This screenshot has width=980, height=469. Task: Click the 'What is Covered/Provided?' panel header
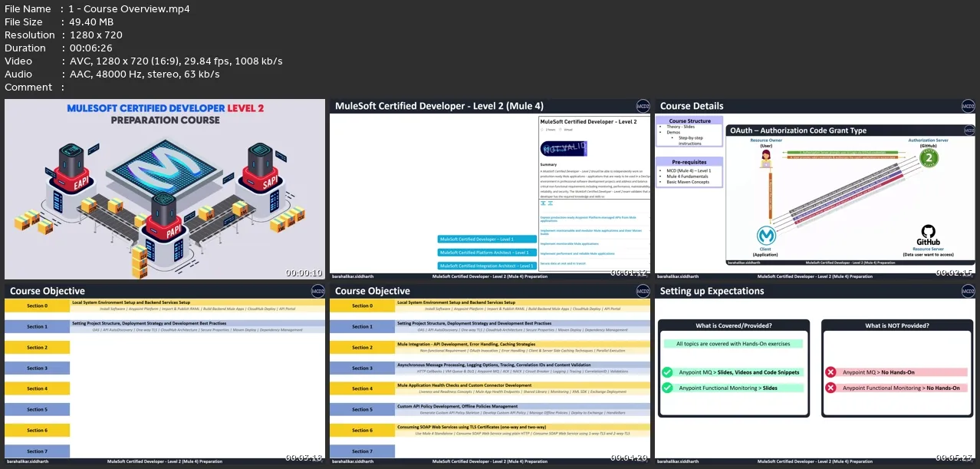click(x=734, y=325)
